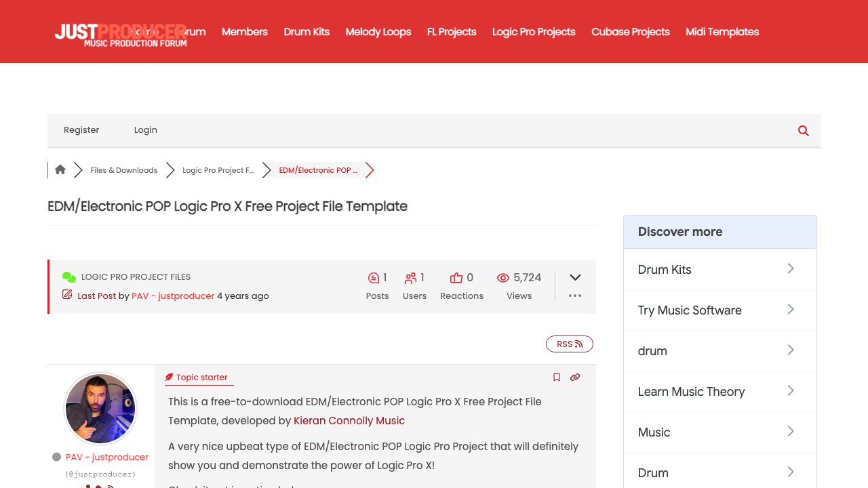Open Drum Kits in the top navigation

[307, 32]
